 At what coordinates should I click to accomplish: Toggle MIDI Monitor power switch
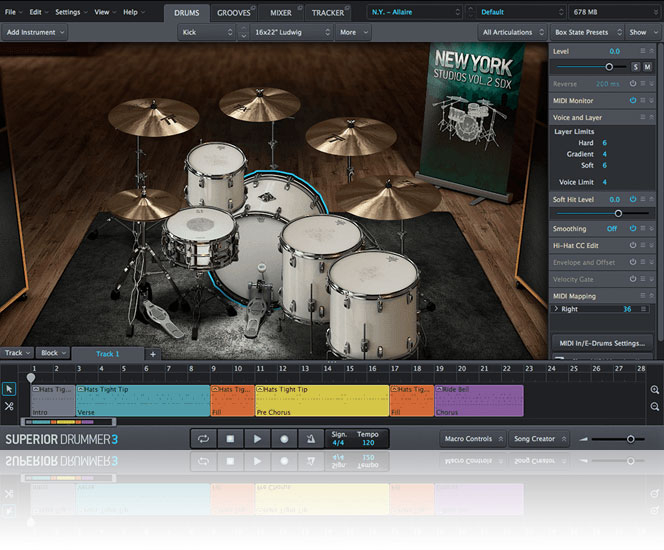pyautogui.click(x=633, y=101)
